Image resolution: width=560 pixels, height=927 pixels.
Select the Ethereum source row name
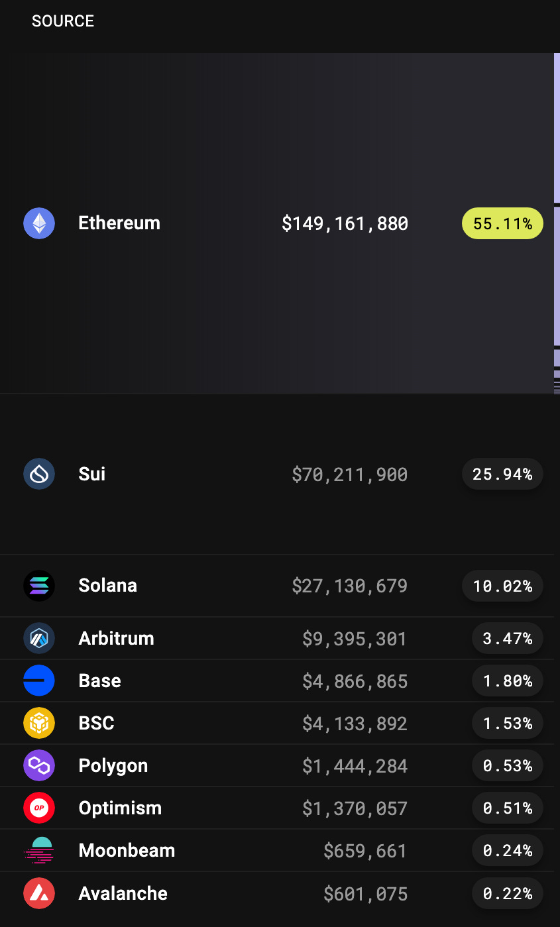119,223
